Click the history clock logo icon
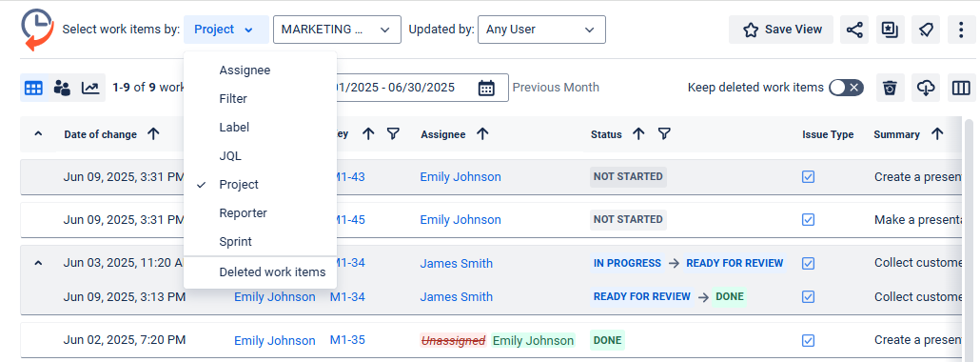 37,29
